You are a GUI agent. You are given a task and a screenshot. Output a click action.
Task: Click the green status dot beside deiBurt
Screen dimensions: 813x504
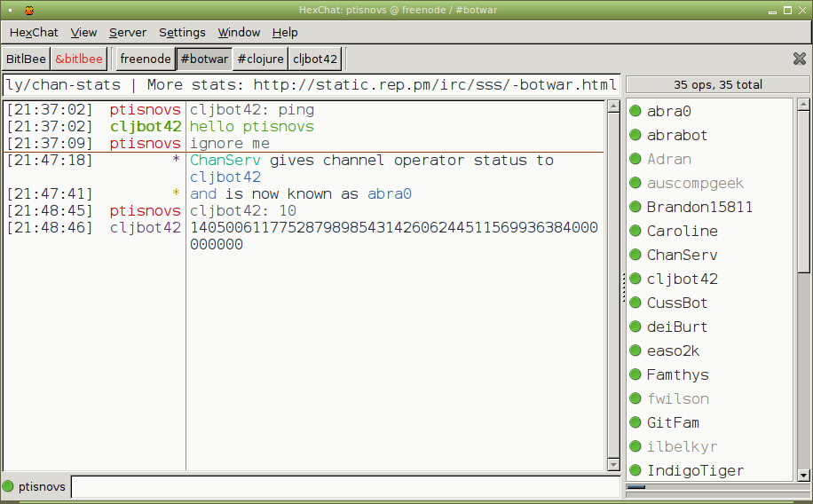[x=635, y=327]
